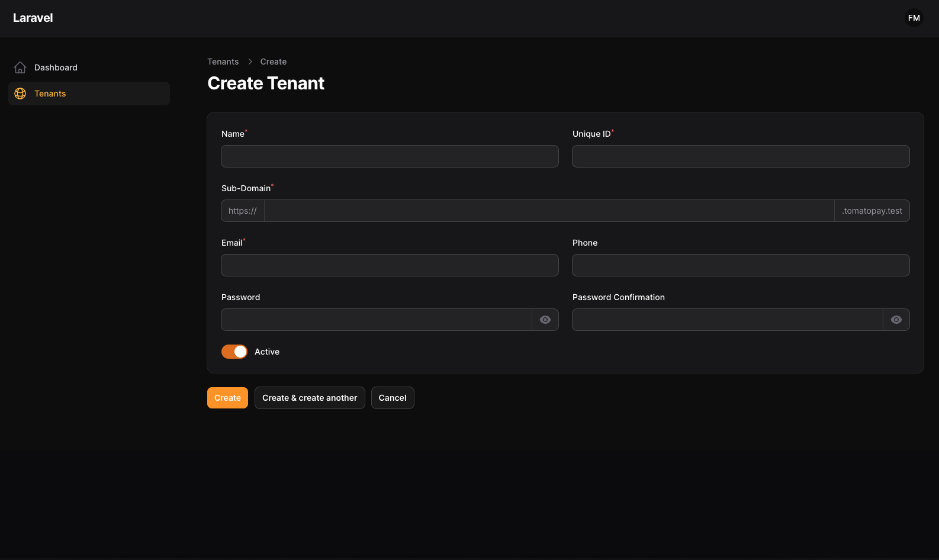Focus the Password Confirmation field
The width and height of the screenshot is (939, 560).
pyautogui.click(x=727, y=320)
